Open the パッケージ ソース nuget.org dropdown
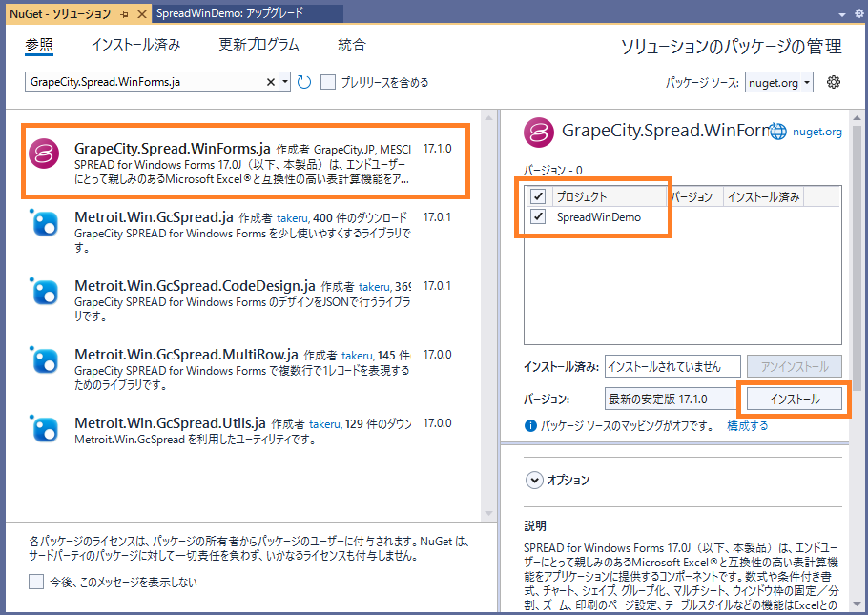 779,83
